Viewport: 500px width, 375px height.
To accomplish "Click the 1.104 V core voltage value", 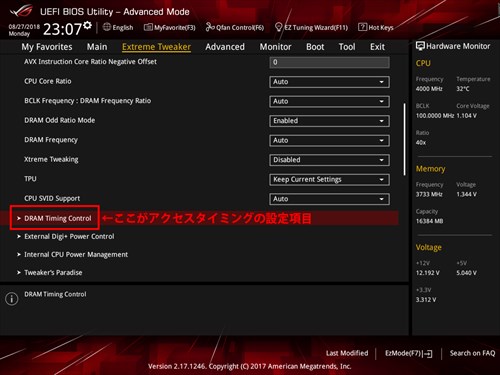I will 467,116.
